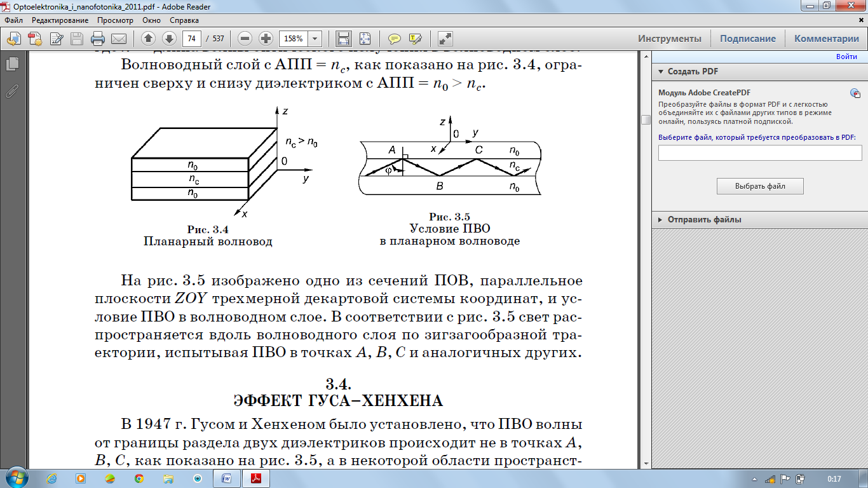Open the attachments paperclip panel
This screenshot has height=488, width=868.
(x=11, y=91)
